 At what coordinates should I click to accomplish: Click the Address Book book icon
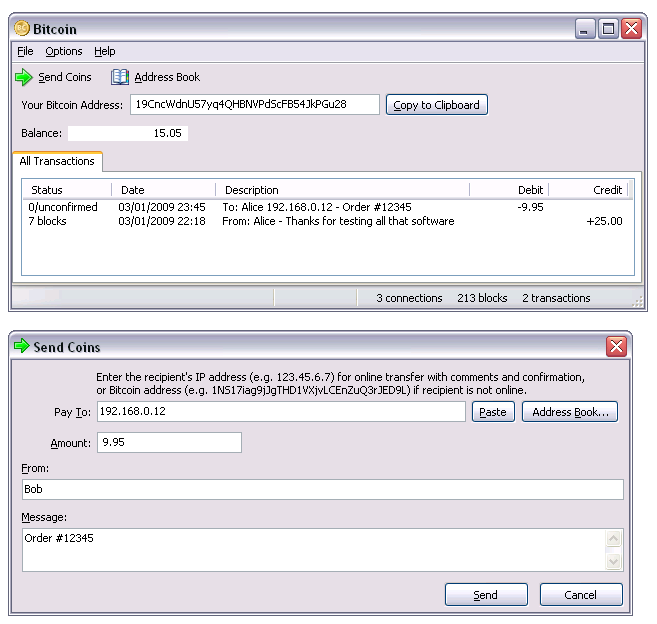click(x=120, y=77)
